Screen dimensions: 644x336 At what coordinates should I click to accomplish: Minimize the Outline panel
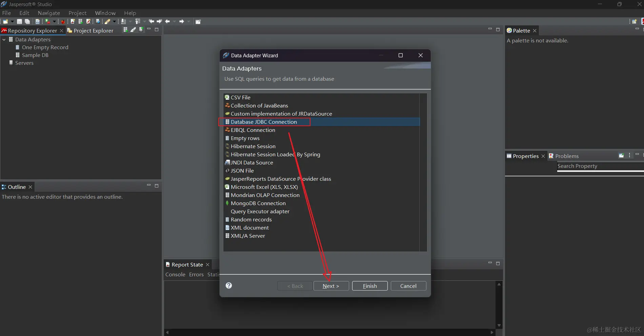point(148,185)
